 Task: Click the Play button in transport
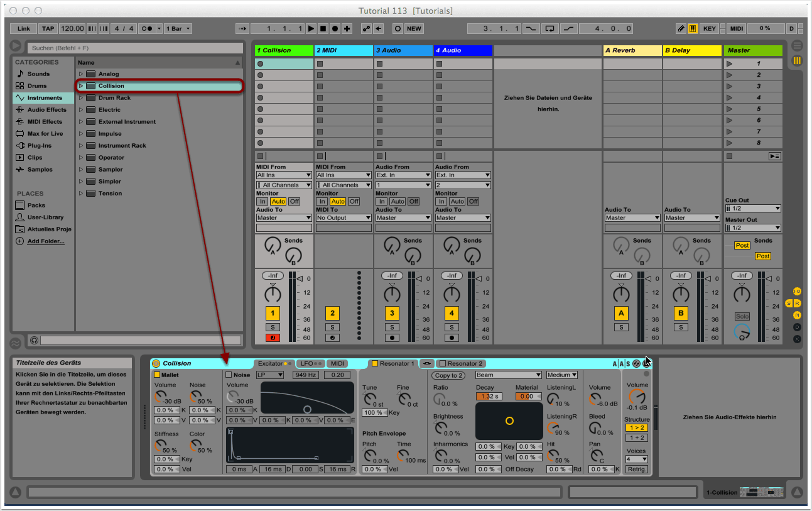(311, 28)
